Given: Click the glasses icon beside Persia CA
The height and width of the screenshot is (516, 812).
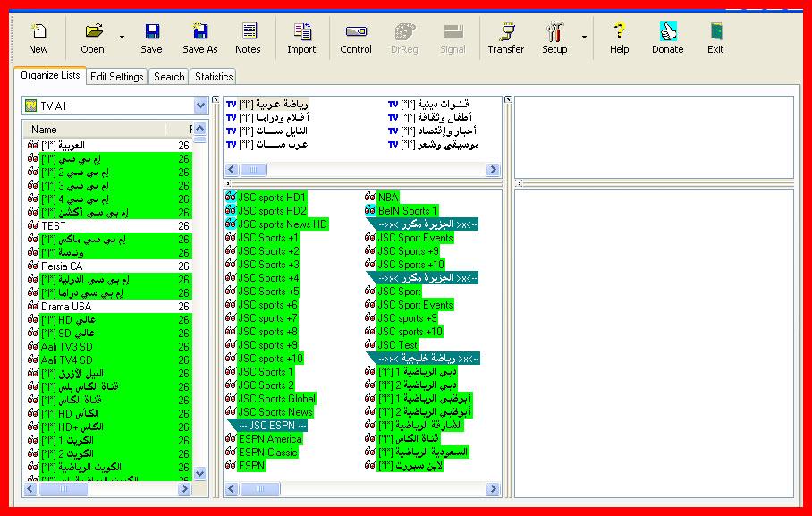Looking at the screenshot, I should (33, 266).
